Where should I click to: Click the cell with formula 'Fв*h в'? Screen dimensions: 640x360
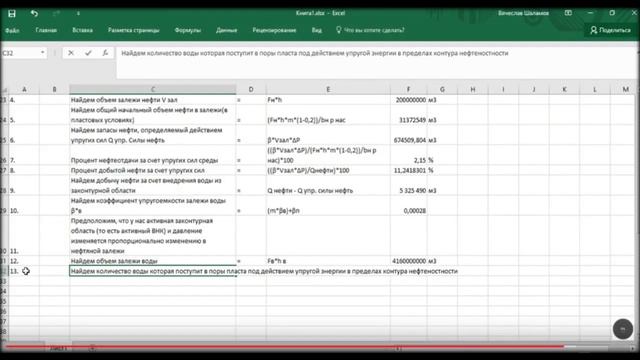[x=328, y=261]
